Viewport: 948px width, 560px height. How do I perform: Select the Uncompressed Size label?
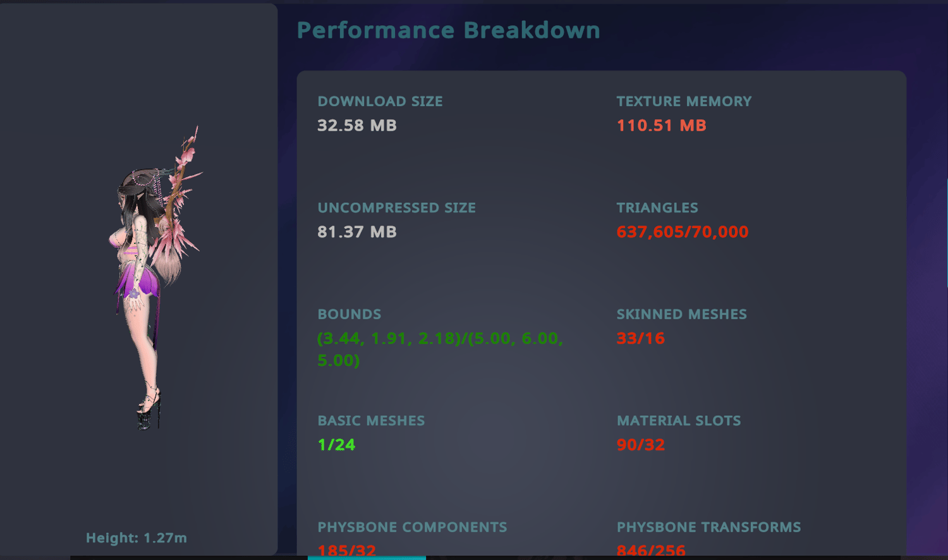pos(397,208)
